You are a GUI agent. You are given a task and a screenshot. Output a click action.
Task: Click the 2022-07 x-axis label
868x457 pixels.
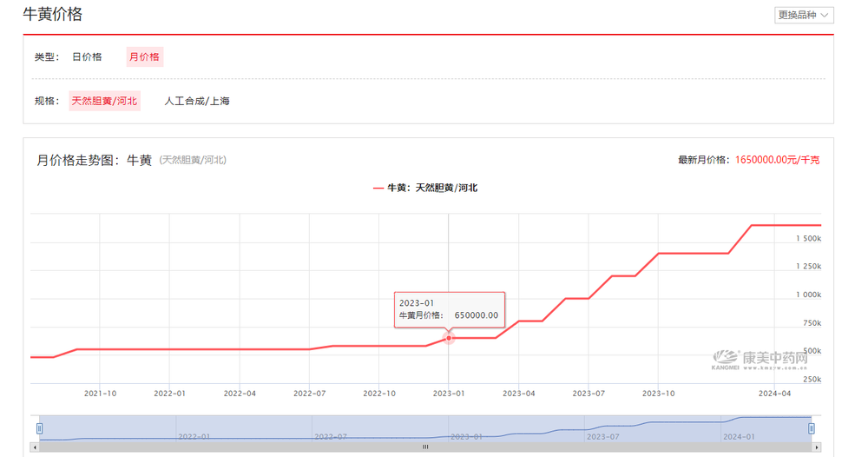pos(310,394)
